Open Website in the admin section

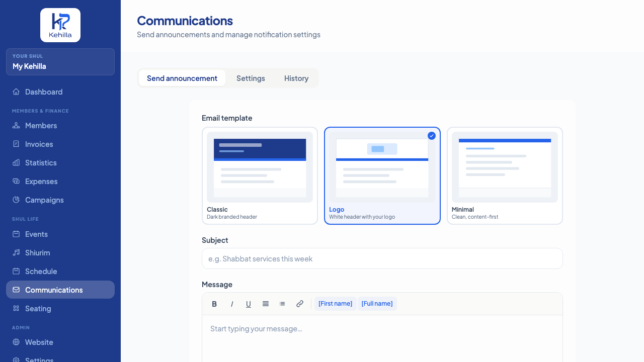coord(60,342)
